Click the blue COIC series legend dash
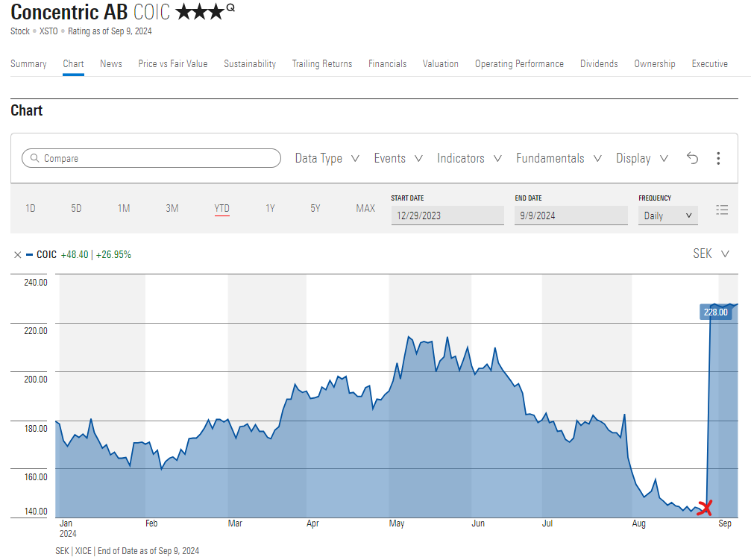 click(29, 255)
